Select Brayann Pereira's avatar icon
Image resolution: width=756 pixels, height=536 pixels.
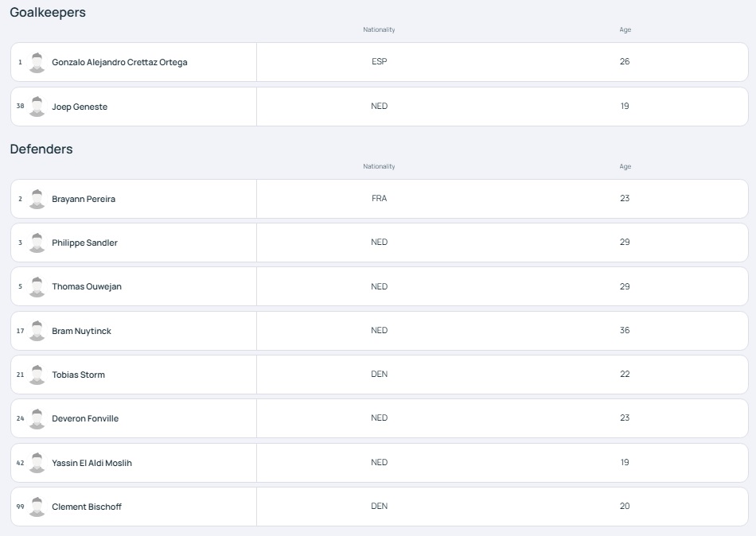37,199
